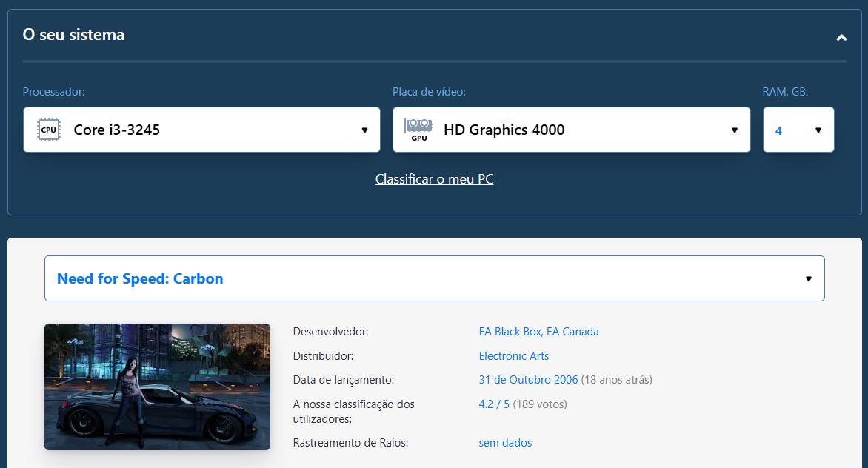Click the Need for Speed Carbon cover image
868x468 pixels.
157,387
